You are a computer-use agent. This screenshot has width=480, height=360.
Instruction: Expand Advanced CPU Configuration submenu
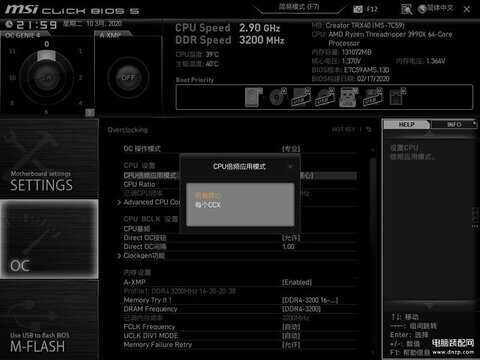coord(151,202)
